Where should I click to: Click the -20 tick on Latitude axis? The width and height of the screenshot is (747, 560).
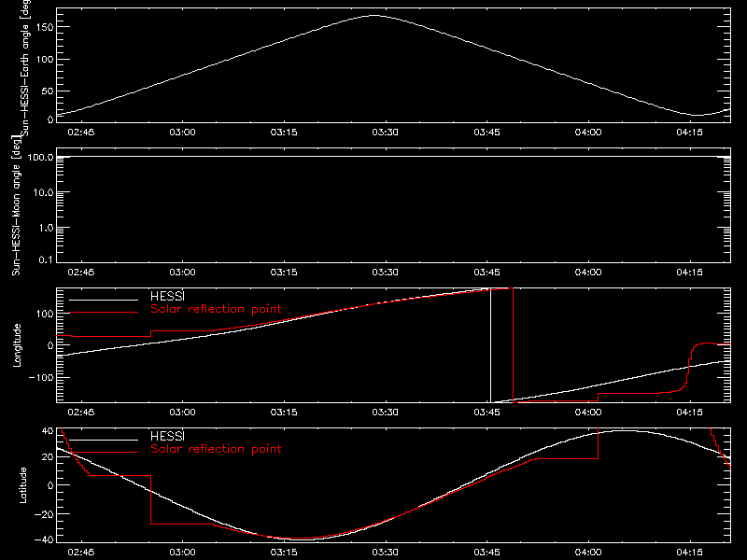point(44,514)
